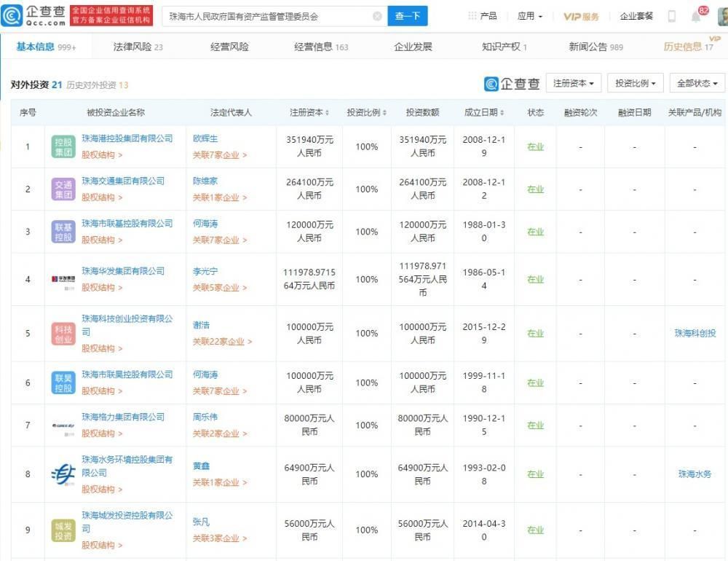Click the 查一下 search button
This screenshot has width=728, height=561.
coord(408,16)
